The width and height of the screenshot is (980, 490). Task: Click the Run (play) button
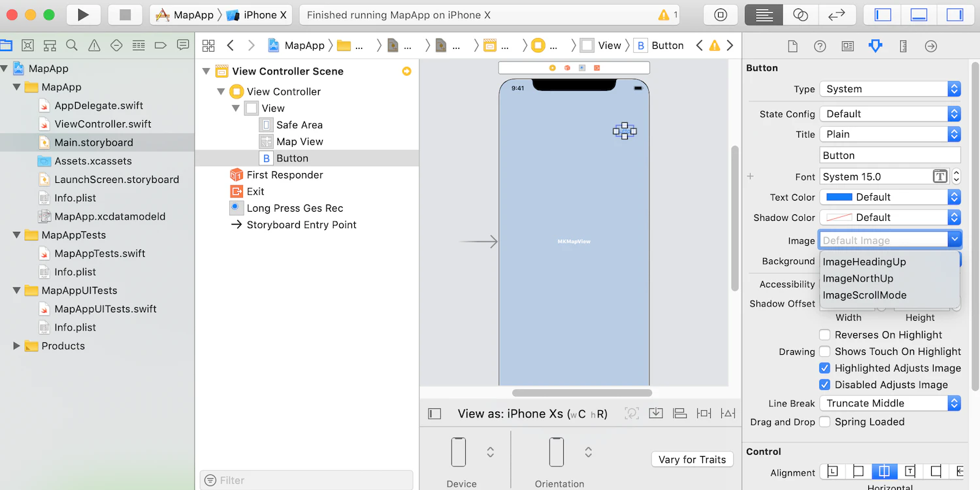(83, 14)
